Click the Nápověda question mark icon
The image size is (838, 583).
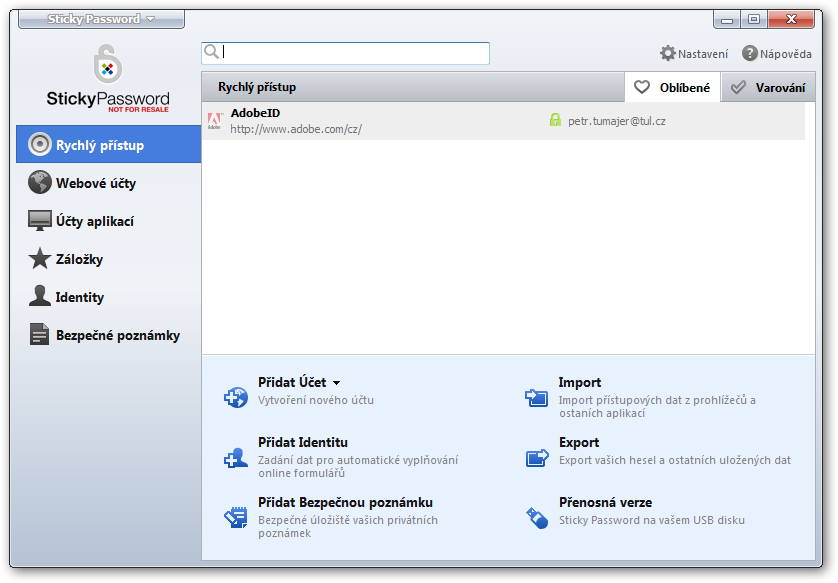[x=750, y=53]
